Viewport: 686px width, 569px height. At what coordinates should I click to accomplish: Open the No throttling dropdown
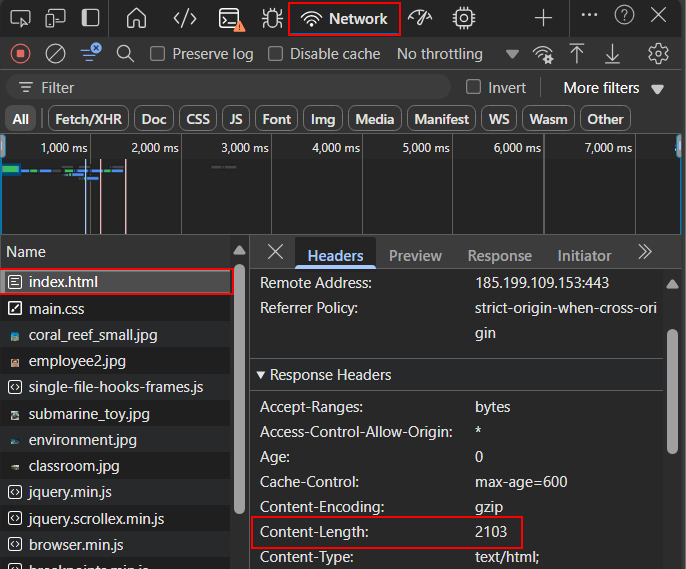pos(458,54)
